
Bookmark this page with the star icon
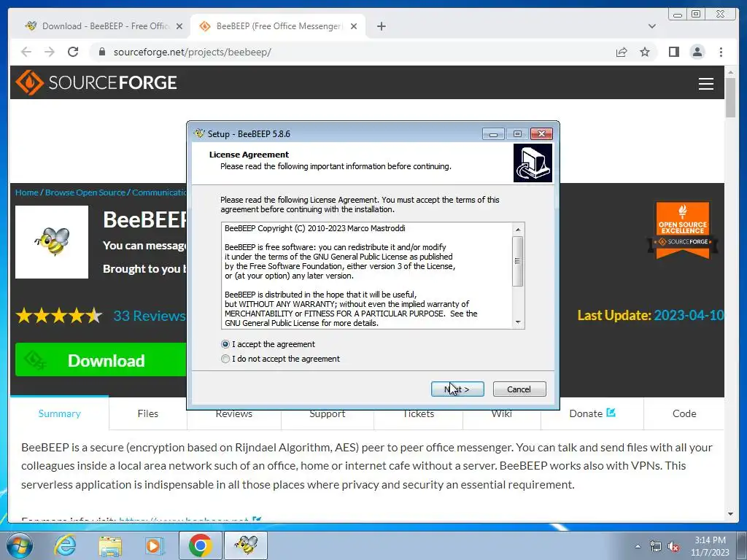coord(645,52)
